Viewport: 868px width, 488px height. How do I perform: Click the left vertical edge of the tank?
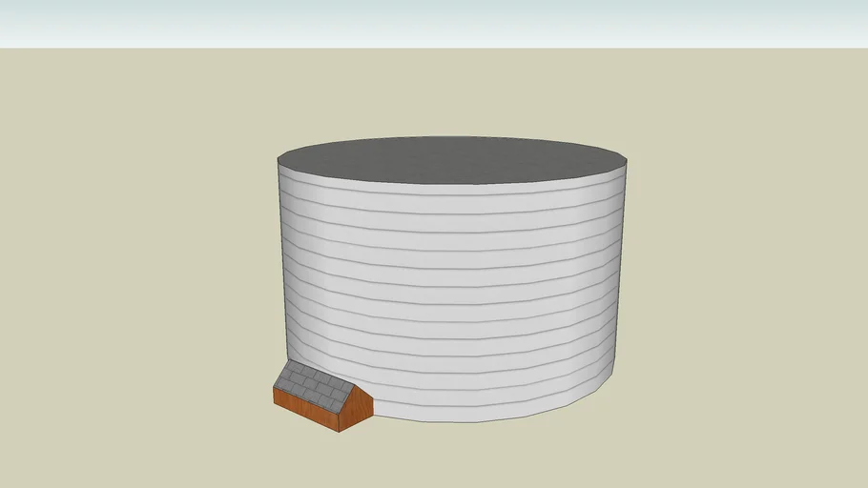[x=279, y=267]
